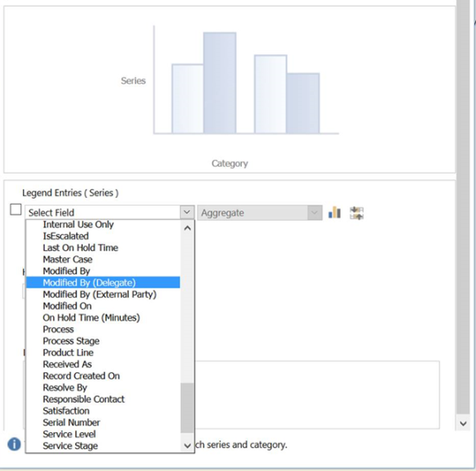Open the Aggregate dropdown
Viewport: 476px width, 471px height.
coord(260,213)
